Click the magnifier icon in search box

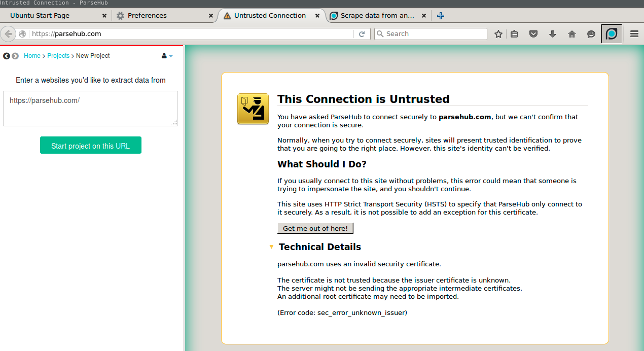(x=380, y=34)
